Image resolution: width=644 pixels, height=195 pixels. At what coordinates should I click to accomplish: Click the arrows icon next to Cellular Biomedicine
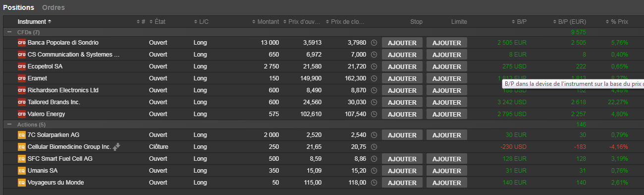[116, 146]
